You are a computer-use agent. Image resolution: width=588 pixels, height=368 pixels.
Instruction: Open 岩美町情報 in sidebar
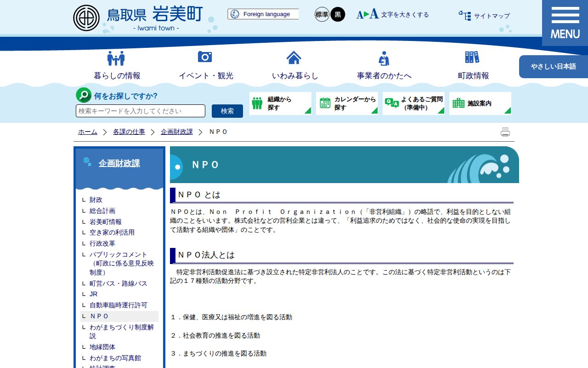(106, 222)
